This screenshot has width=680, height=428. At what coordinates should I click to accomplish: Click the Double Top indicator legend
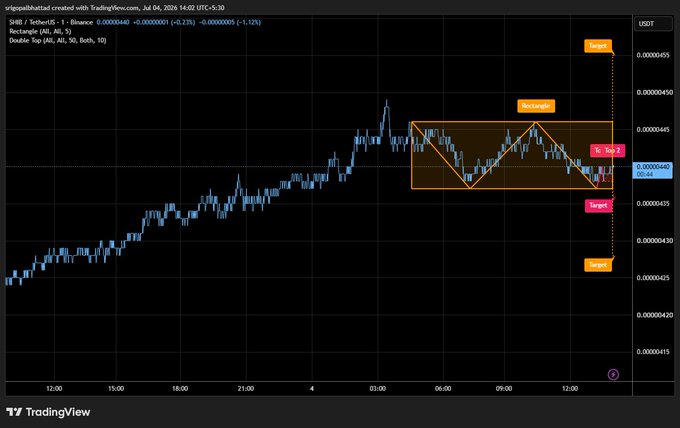tap(58, 40)
